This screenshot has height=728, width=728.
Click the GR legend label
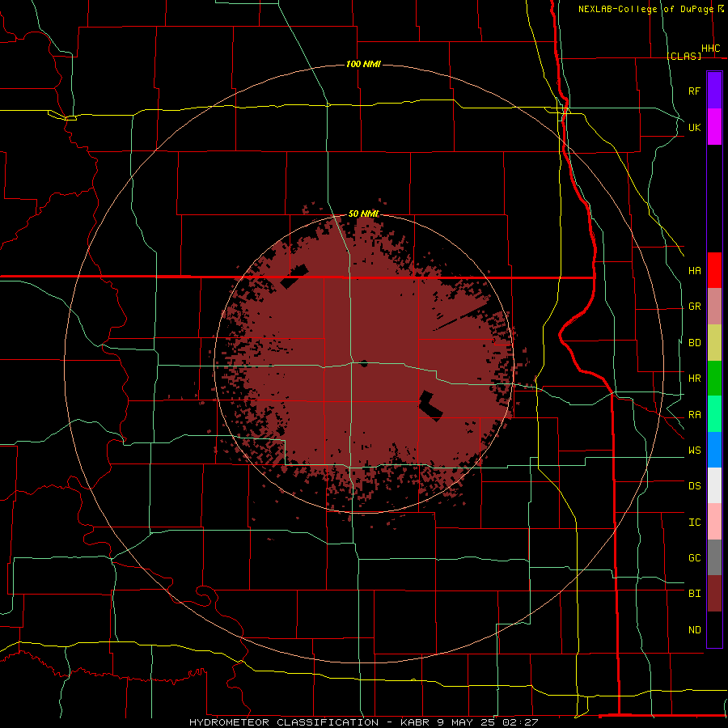click(694, 307)
